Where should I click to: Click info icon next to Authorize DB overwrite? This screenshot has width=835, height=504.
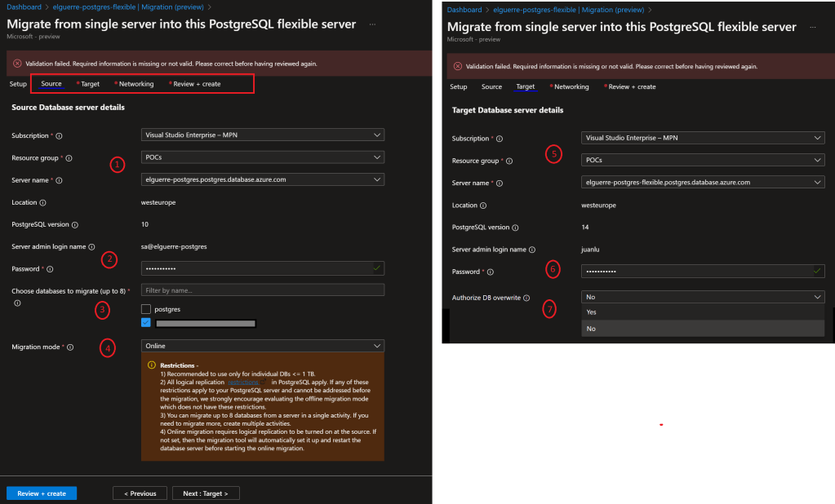pyautogui.click(x=526, y=298)
